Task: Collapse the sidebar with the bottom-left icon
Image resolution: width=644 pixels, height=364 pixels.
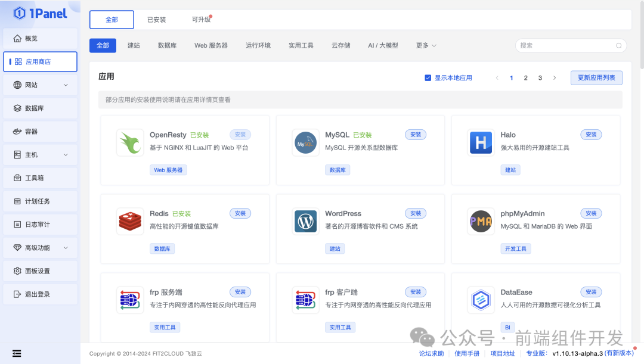Action: point(17,353)
